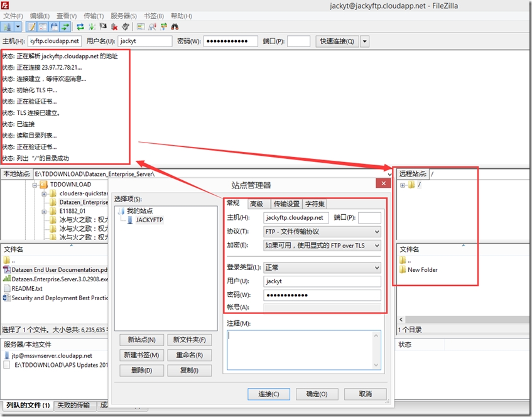The height and width of the screenshot is (417, 532).
Task: Close the 站点管理器 dialog
Action: point(383,183)
